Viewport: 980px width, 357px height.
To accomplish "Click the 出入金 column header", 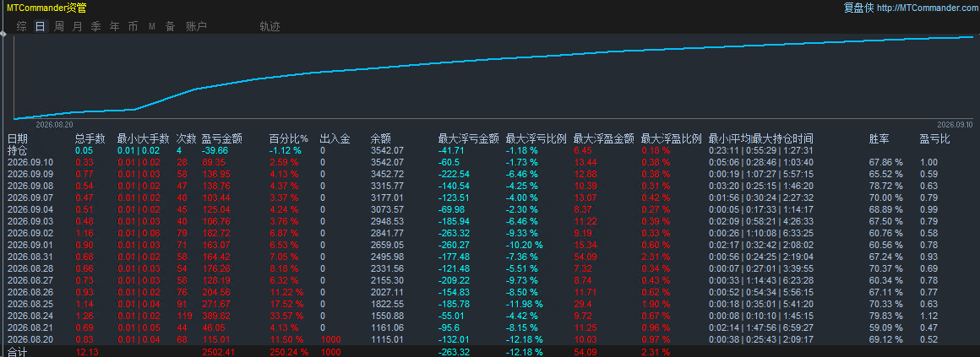I will (x=335, y=138).
